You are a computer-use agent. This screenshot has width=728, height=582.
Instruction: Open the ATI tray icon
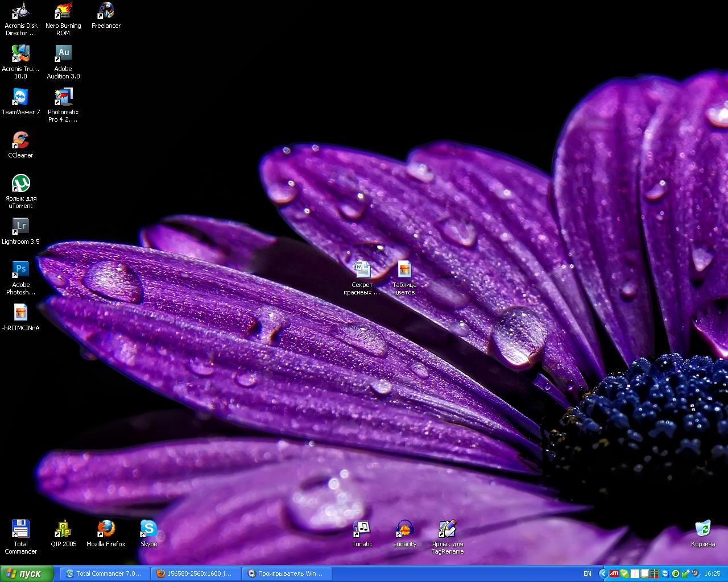(x=614, y=573)
